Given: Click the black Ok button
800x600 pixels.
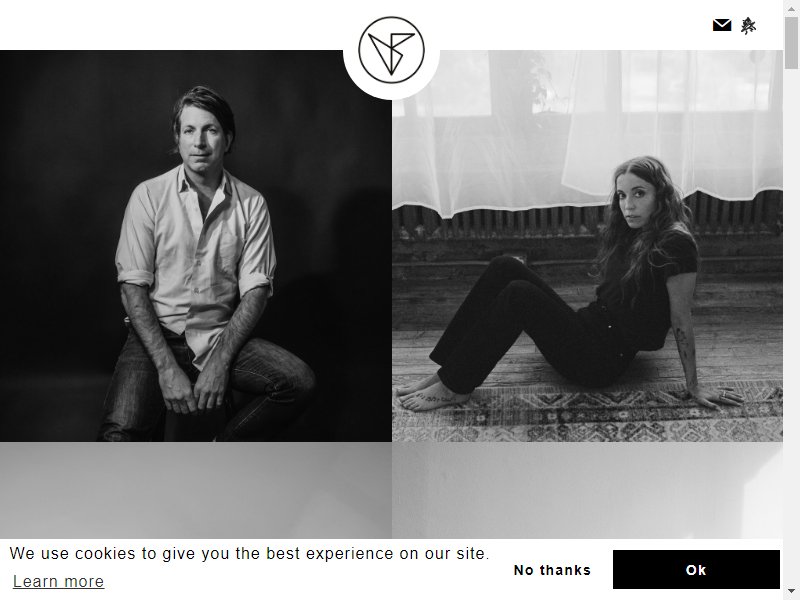Looking at the screenshot, I should pos(696,569).
